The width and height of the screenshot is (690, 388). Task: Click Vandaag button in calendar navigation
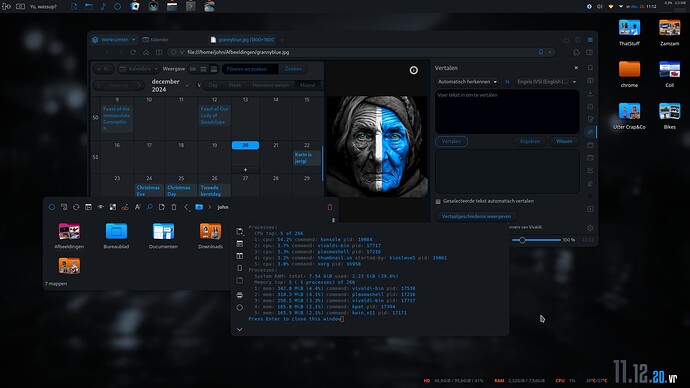(118, 85)
